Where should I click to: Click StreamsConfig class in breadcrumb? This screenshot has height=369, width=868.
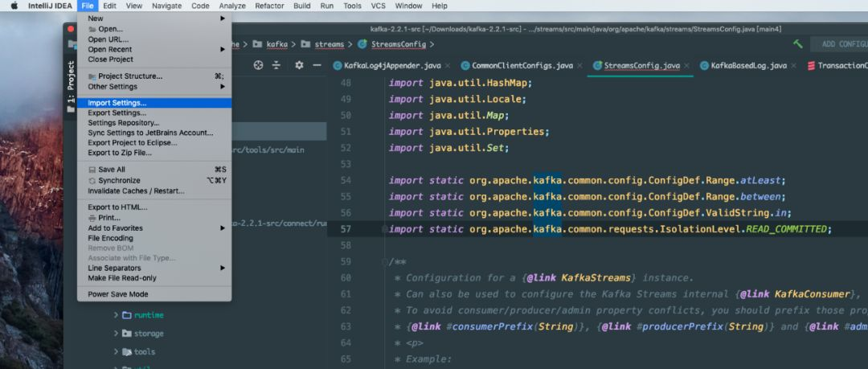click(x=392, y=44)
